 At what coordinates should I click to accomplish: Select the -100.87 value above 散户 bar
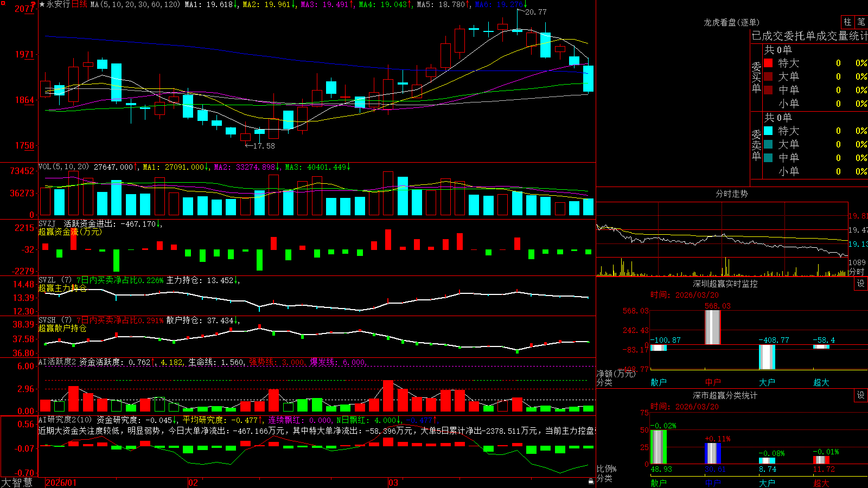[666, 340]
